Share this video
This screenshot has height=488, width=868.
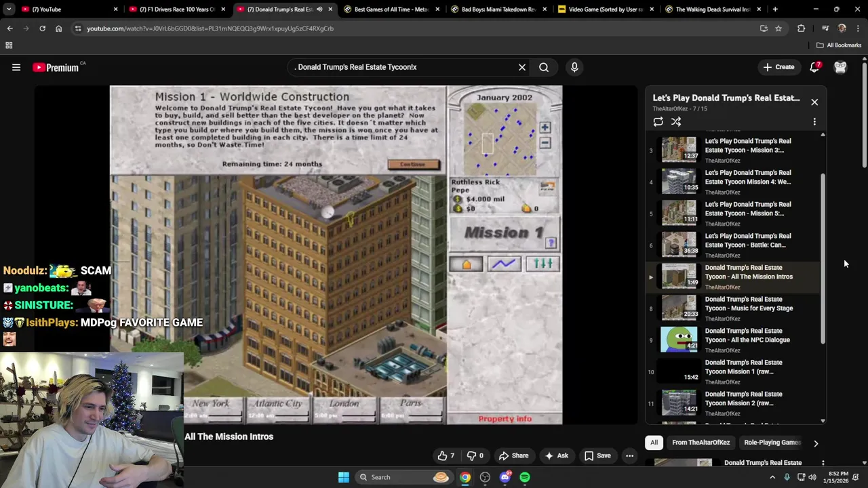[x=513, y=455]
